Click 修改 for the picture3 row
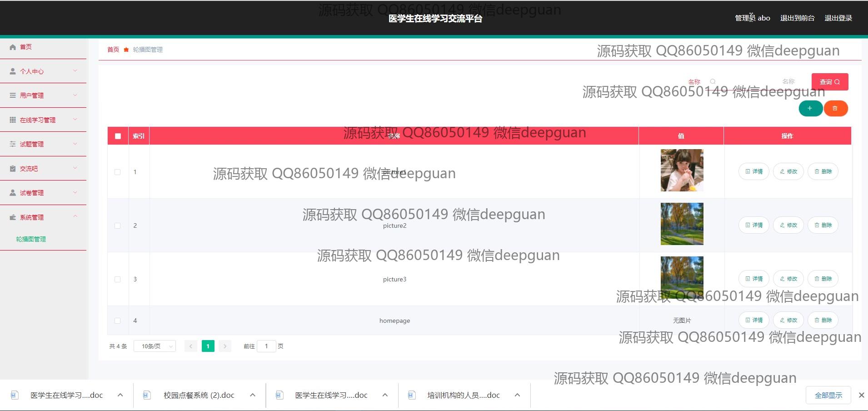Screen dimensions: 868x411 788,279
